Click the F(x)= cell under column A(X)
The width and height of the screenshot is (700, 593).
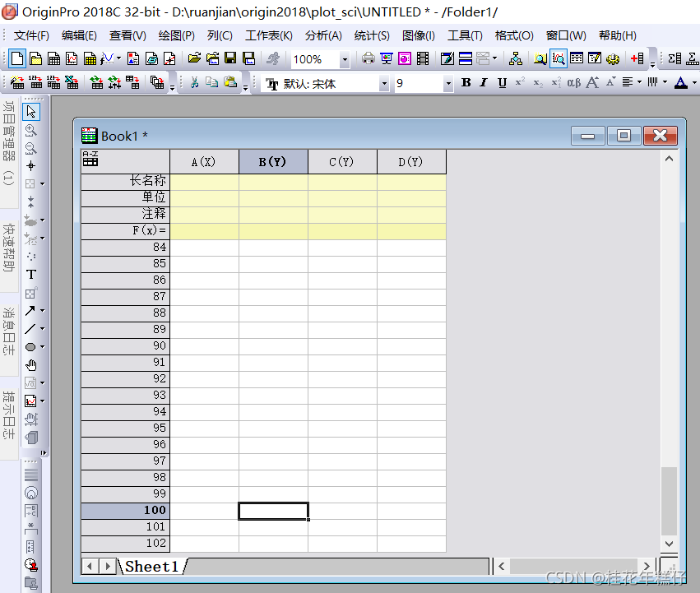[x=205, y=231]
